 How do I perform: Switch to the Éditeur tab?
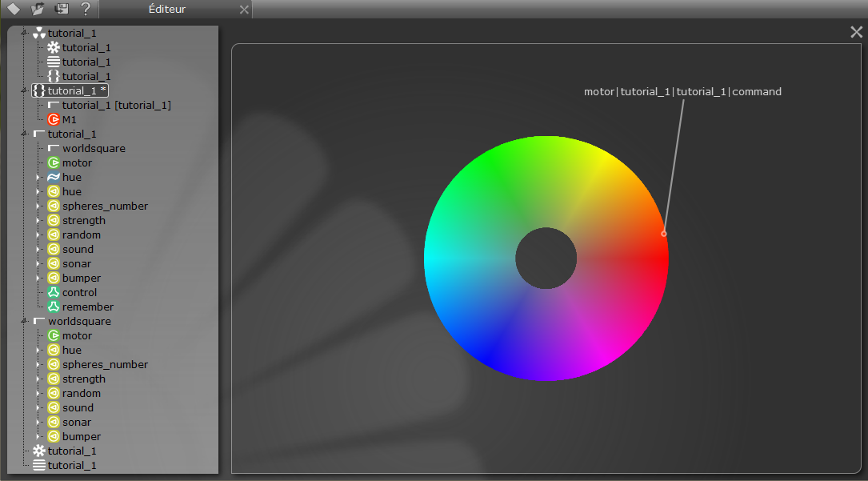pos(167,9)
